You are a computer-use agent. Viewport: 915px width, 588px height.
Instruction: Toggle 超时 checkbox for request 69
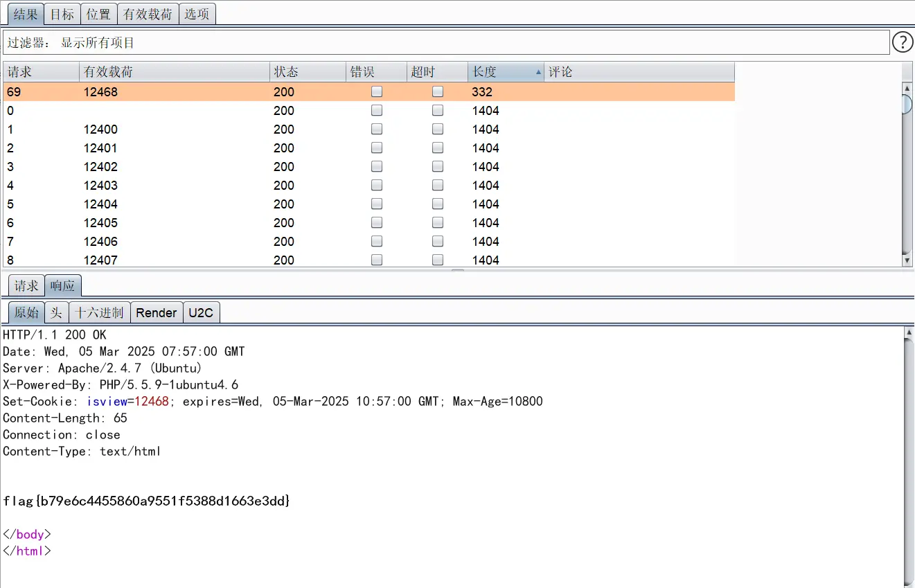(x=438, y=91)
